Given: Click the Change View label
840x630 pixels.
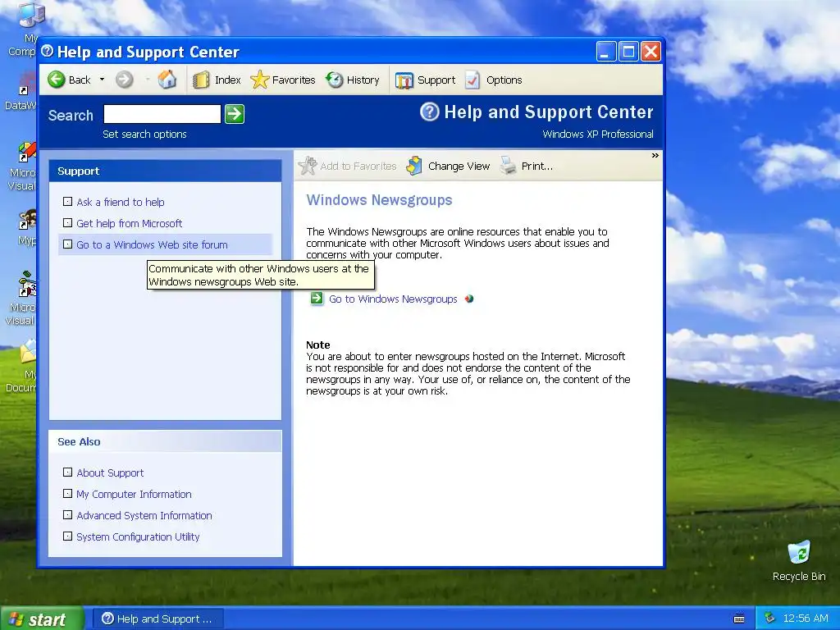Looking at the screenshot, I should (x=459, y=166).
